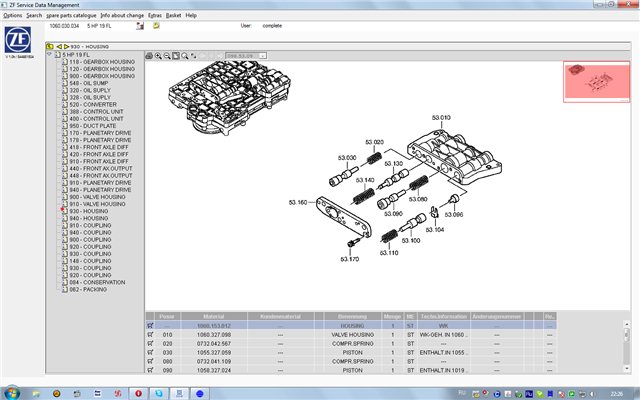This screenshot has height=400, width=640.
Task: Activate the magnifier area zoom tool
Action: (x=185, y=56)
